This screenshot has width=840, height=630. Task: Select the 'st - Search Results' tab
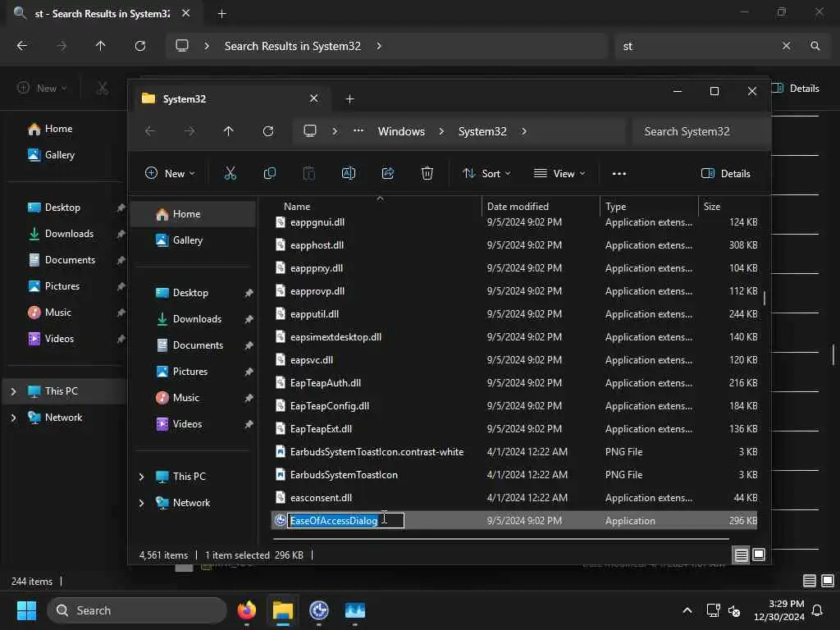(x=102, y=14)
